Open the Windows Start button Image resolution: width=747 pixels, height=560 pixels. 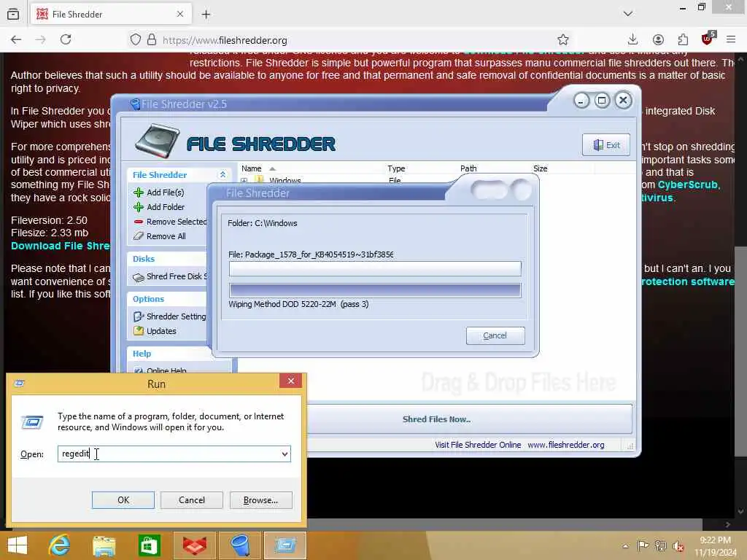point(18,545)
